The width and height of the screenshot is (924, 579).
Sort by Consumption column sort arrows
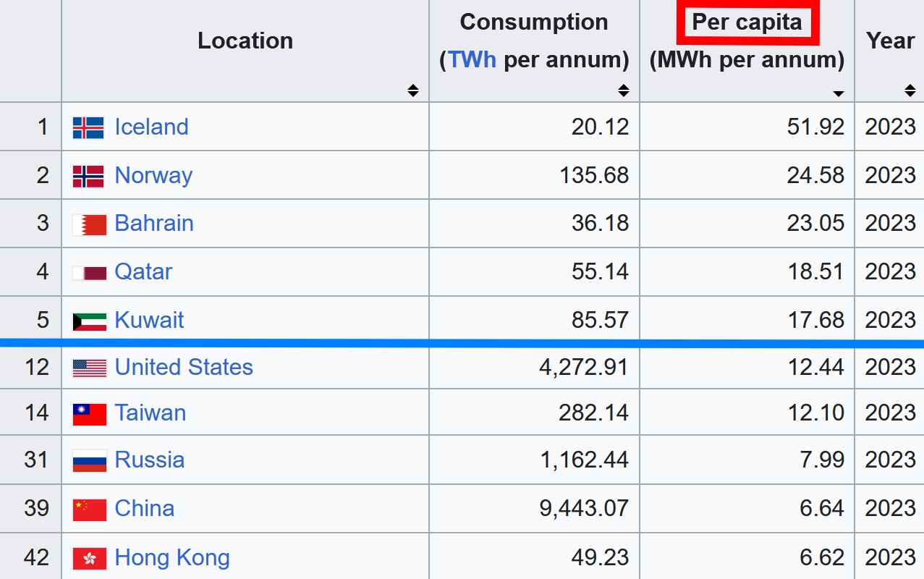pyautogui.click(x=624, y=90)
